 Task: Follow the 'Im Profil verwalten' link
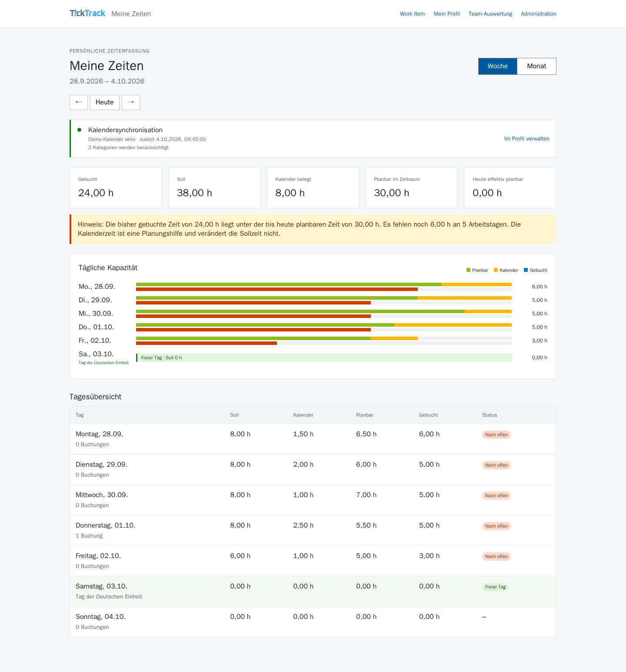coord(527,139)
